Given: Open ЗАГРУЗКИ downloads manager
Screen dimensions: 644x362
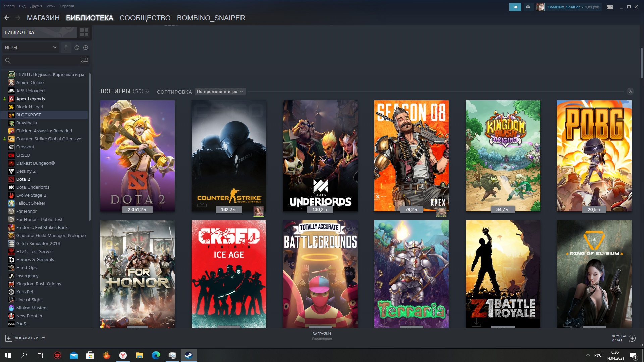Looking at the screenshot, I should coord(322,336).
